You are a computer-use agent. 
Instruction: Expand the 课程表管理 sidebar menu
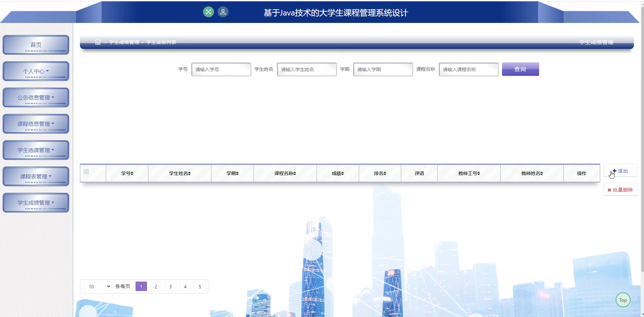[36, 176]
